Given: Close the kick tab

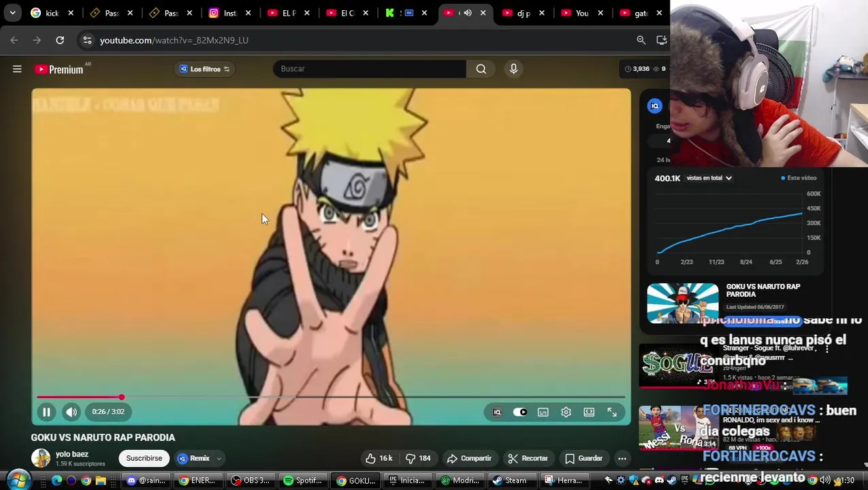Looking at the screenshot, I should click(71, 13).
